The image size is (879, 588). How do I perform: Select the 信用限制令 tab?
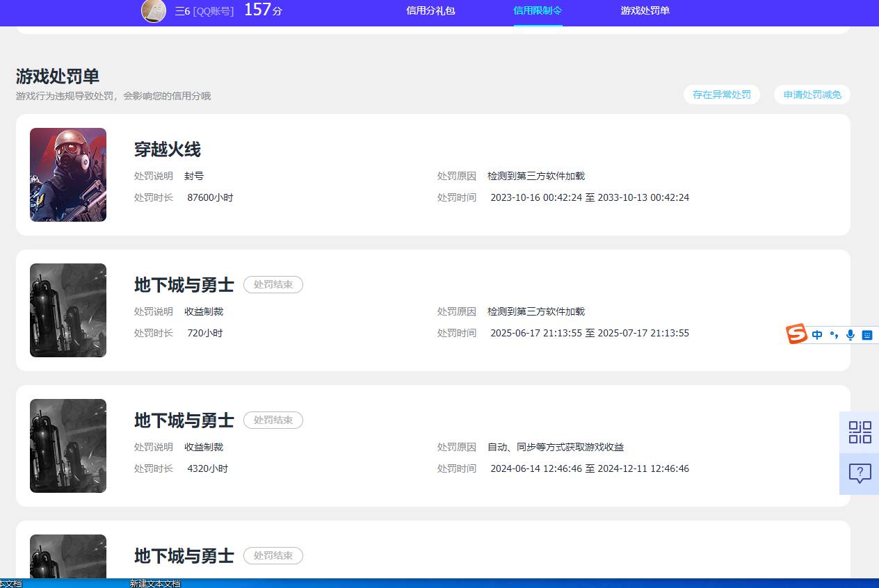538,10
